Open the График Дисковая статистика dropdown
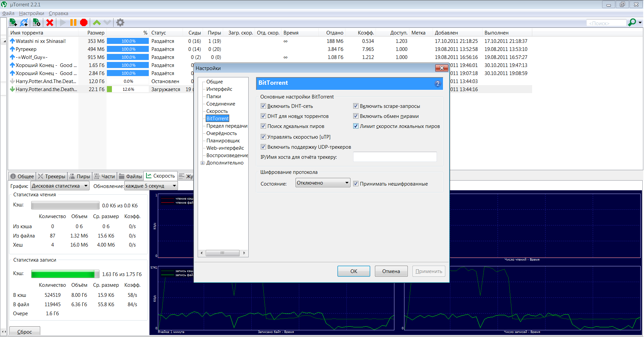Screen dimensions: 644x337 (x=60, y=186)
